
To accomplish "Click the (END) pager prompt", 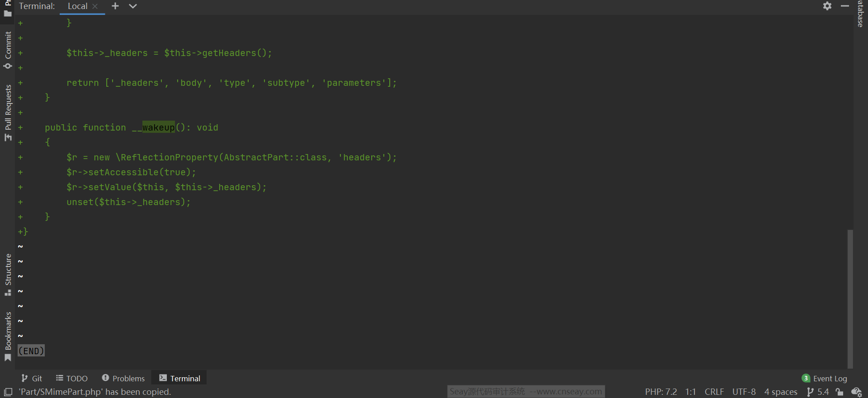I will [x=31, y=351].
